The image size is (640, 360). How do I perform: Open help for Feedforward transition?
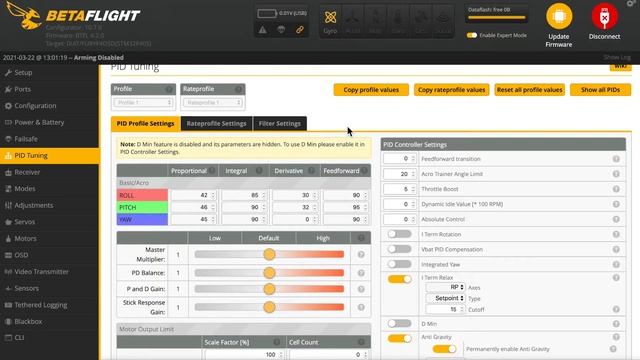(616, 159)
